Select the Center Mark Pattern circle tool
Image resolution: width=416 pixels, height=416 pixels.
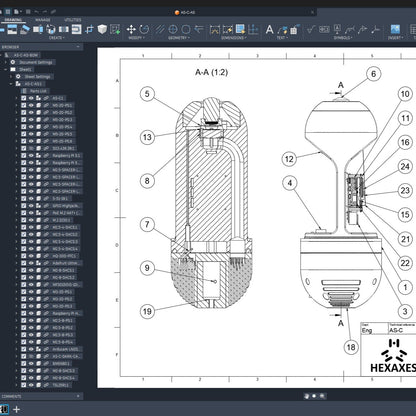186,30
